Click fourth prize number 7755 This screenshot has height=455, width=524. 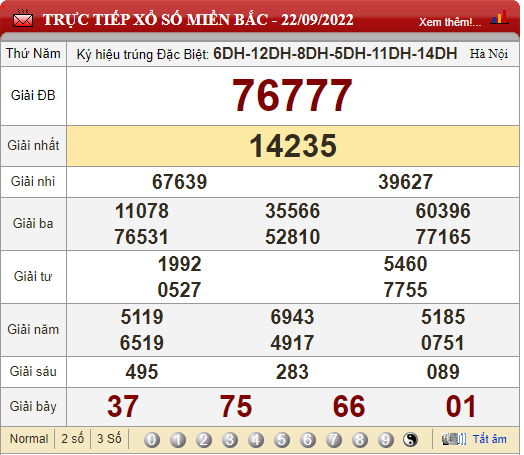click(x=405, y=289)
